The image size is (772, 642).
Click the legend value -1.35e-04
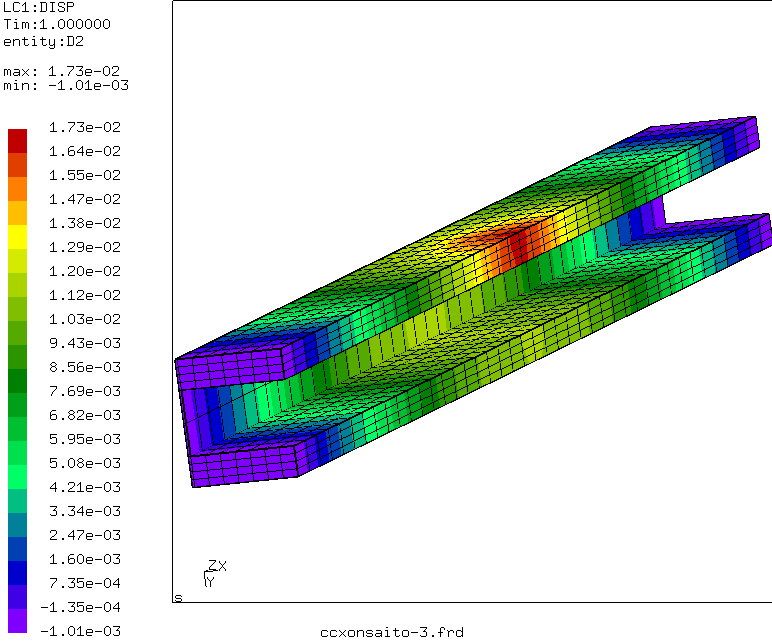(x=81, y=608)
